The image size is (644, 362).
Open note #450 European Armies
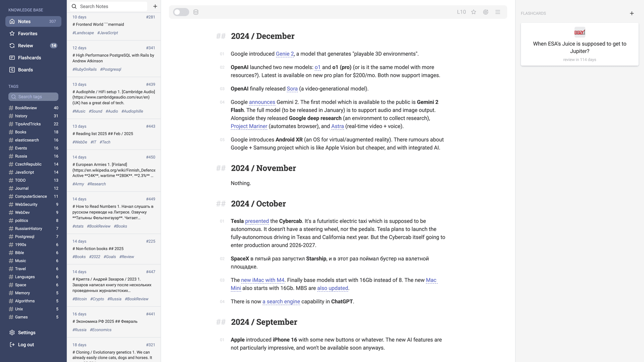tap(114, 171)
